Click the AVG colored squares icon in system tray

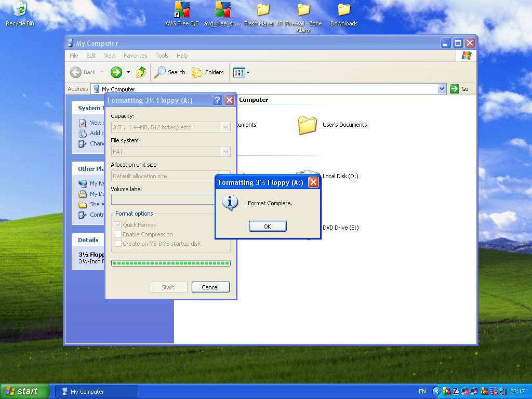point(447,392)
